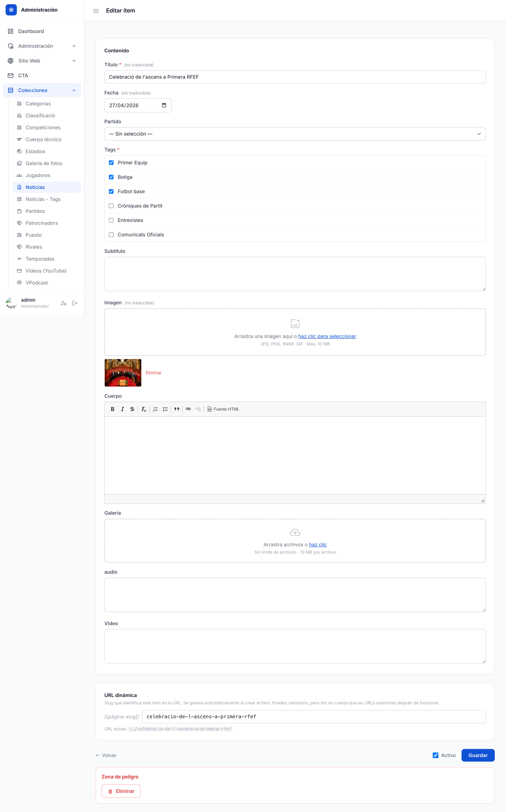Check the Comunicats Oficials tag
The width and height of the screenshot is (506, 812).
point(111,234)
